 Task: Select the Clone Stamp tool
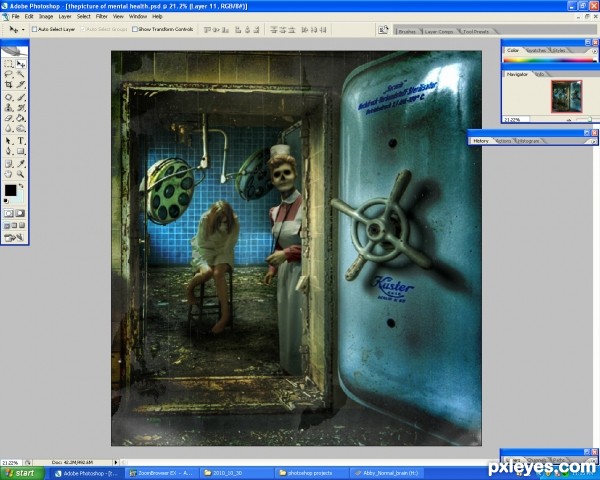click(x=9, y=108)
